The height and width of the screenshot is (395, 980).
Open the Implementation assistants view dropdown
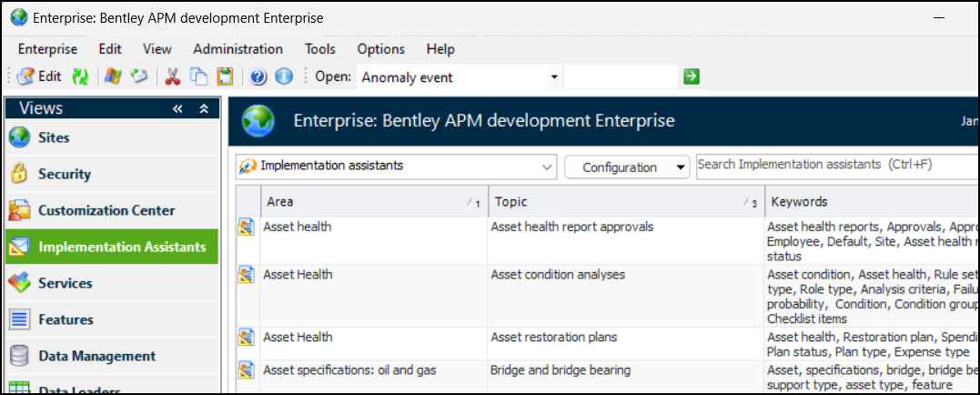point(546,167)
